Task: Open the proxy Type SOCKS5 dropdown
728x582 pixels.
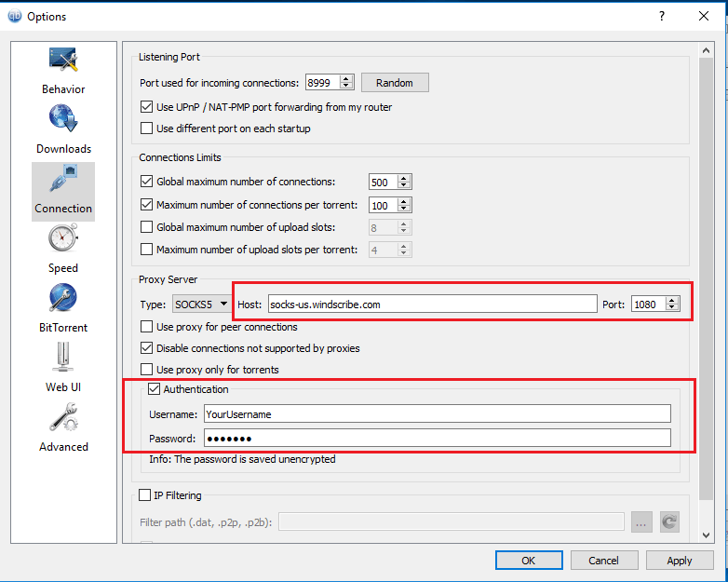Action: pos(201,305)
